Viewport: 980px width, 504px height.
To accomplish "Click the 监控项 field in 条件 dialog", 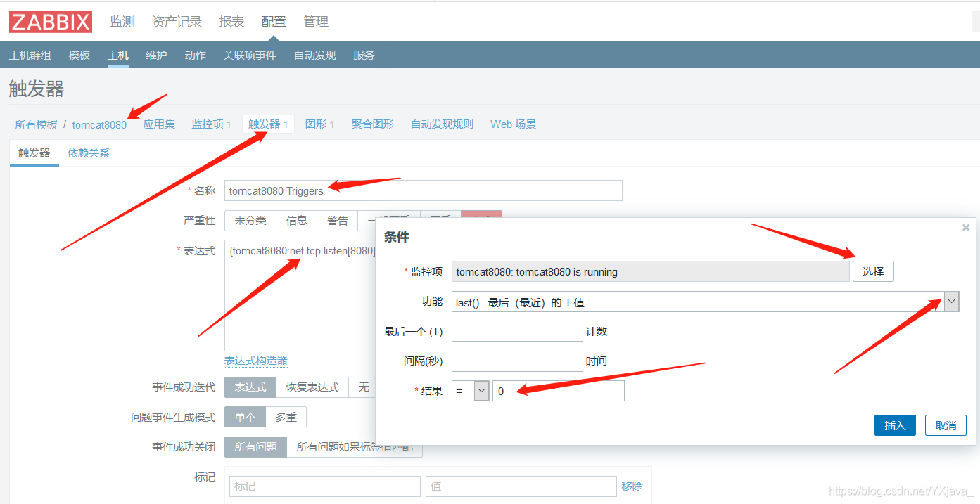I will (651, 271).
